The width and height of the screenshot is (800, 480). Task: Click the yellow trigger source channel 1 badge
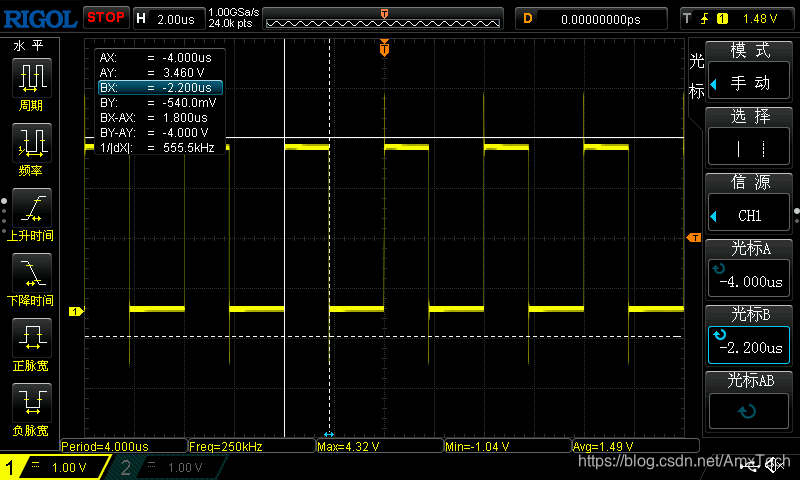tap(722, 19)
